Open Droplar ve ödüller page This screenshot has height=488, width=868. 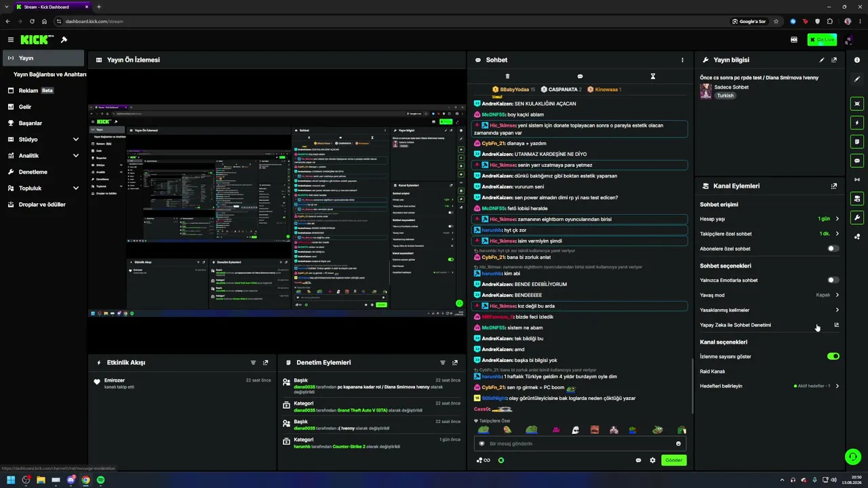[43, 205]
